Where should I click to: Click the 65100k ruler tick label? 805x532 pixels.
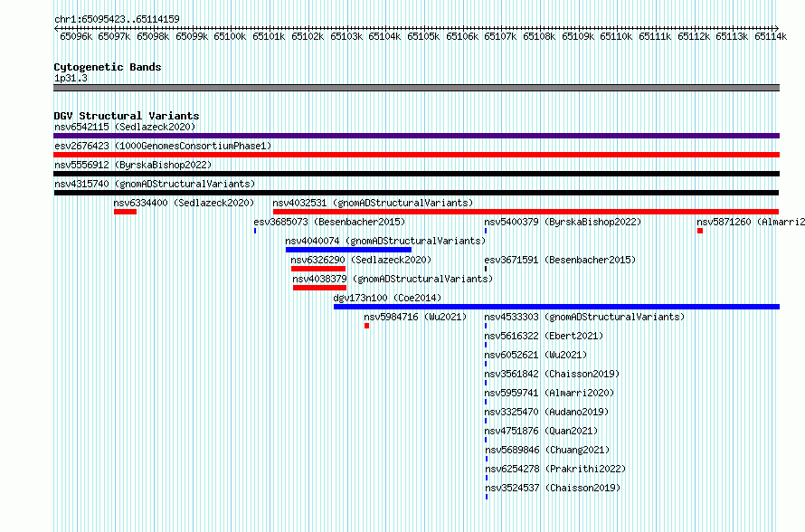[230, 36]
